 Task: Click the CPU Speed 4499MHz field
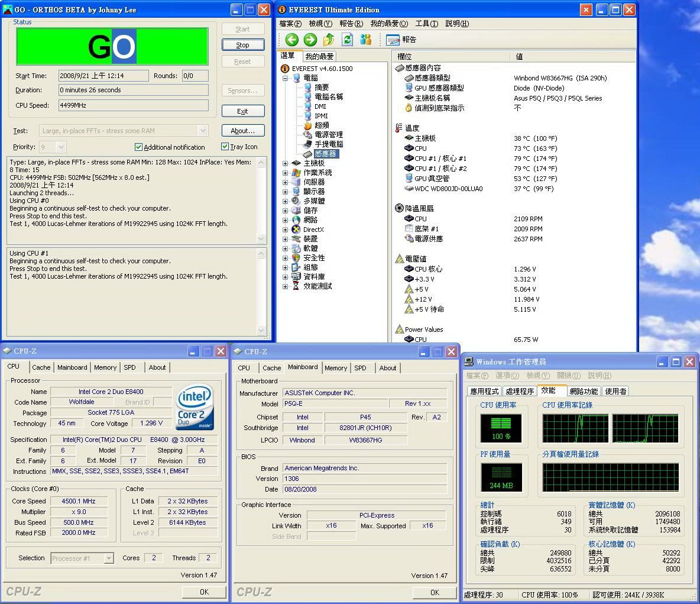[134, 105]
